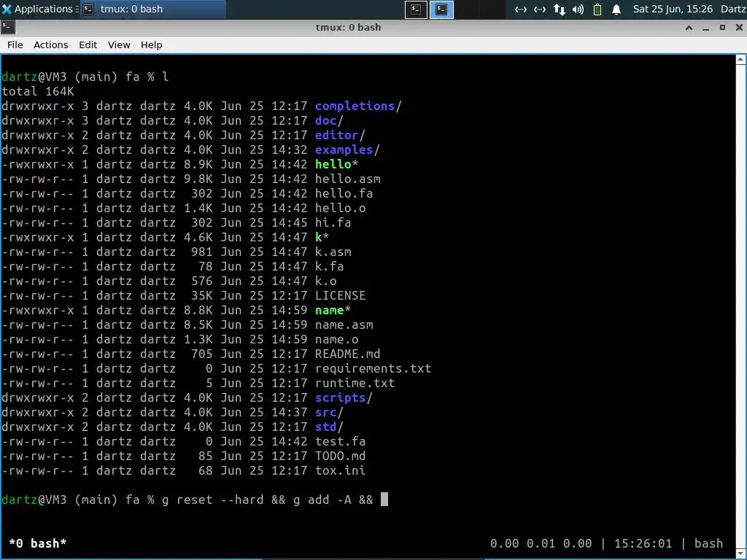Click the tmux status time '15:26:01'

[x=643, y=543]
